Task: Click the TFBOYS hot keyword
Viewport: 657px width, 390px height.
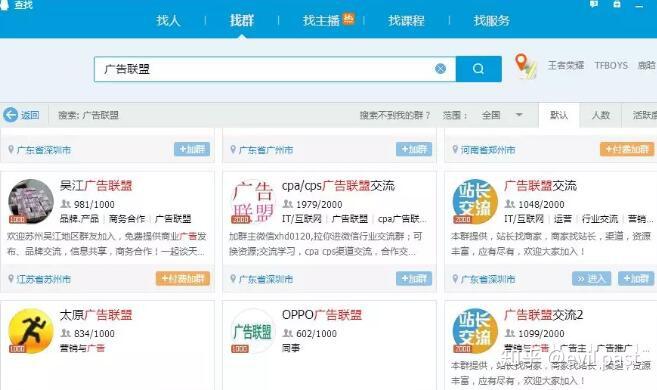Action: 611,65
